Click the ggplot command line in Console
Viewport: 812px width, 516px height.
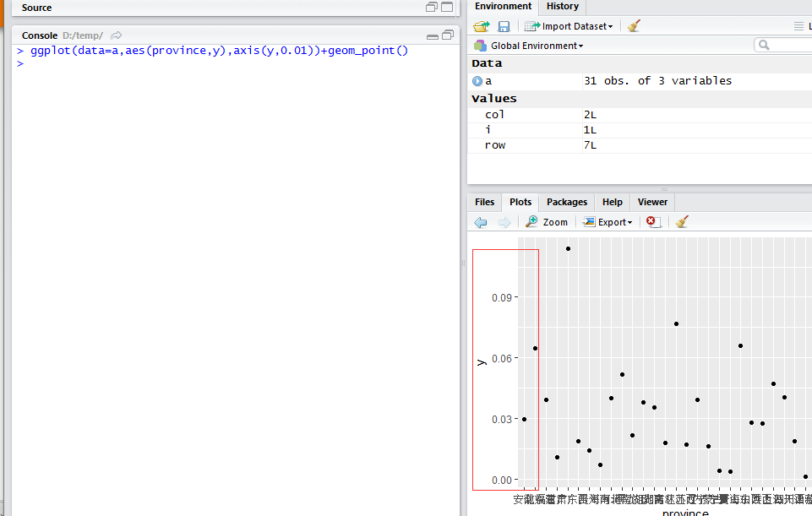[219, 51]
